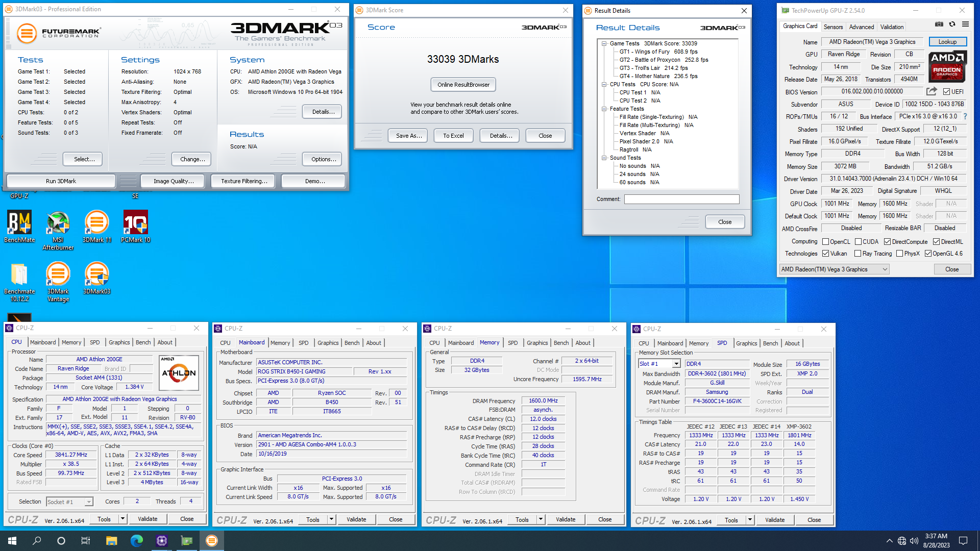The image size is (980, 551).
Task: Open the Socket #1 selection dropdown
Action: (69, 502)
